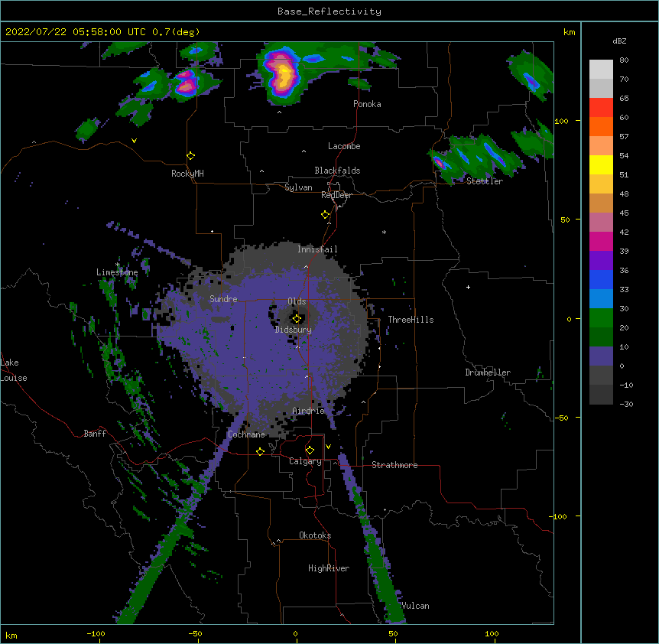The height and width of the screenshot is (644, 659).
Task: Click the RedDeer label
Action: click(336, 195)
